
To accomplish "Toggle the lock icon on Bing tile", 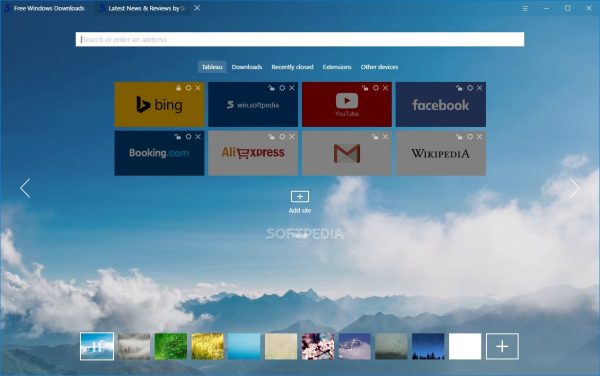I will (x=178, y=88).
